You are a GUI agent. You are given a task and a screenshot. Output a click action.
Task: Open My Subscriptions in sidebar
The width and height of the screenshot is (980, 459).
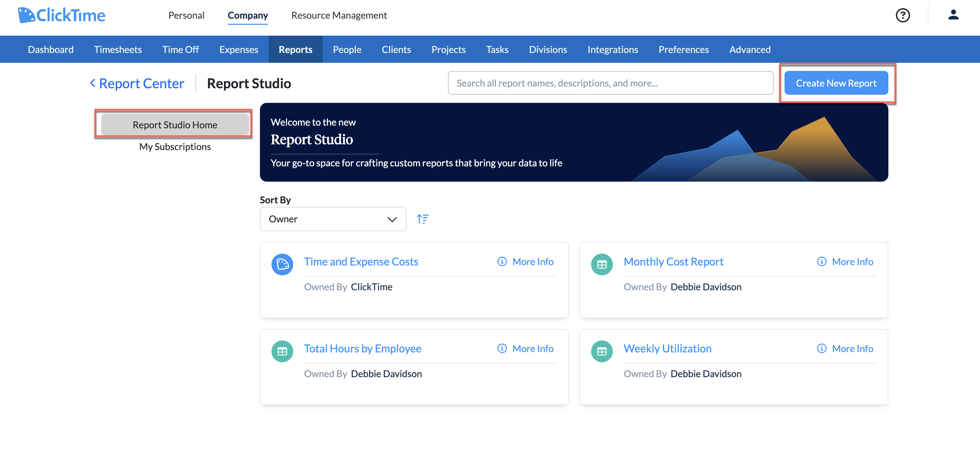175,147
